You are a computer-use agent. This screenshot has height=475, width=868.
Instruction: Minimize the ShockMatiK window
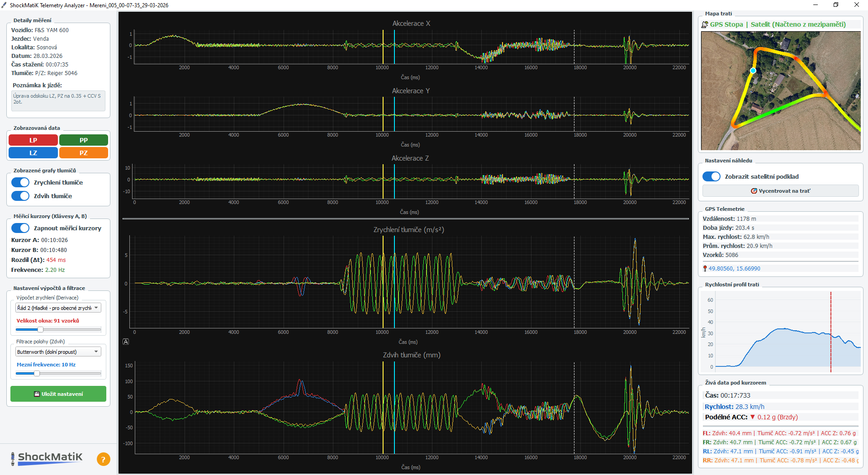(816, 5)
